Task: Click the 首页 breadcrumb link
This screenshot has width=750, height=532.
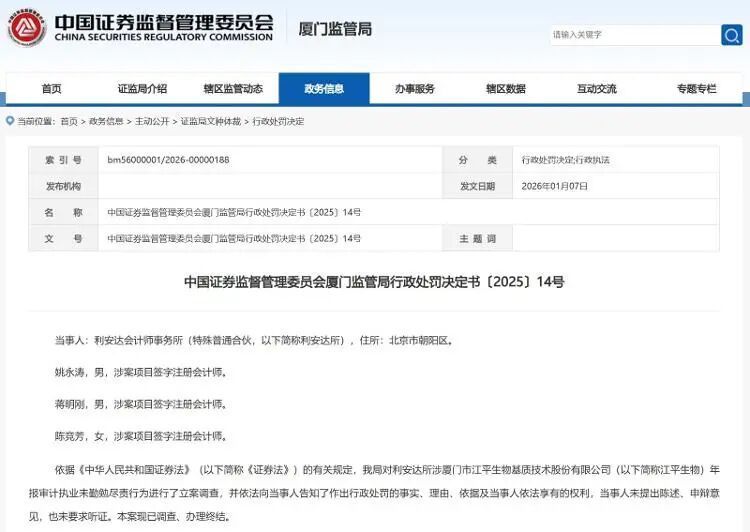Action: point(68,121)
